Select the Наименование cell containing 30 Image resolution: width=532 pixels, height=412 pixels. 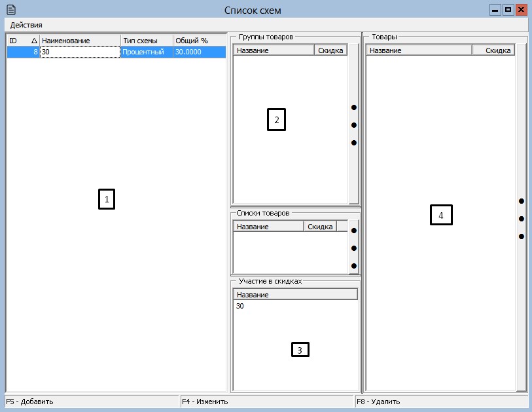pyautogui.click(x=80, y=52)
